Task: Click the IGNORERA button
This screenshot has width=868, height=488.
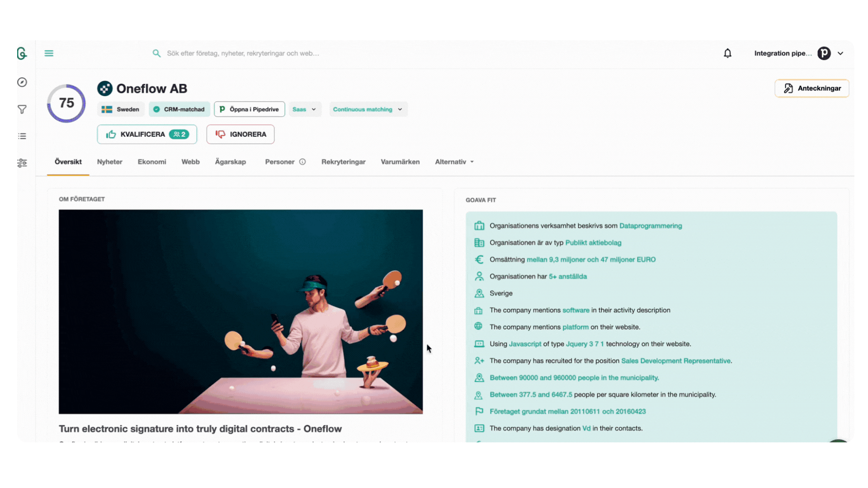Action: click(x=240, y=134)
